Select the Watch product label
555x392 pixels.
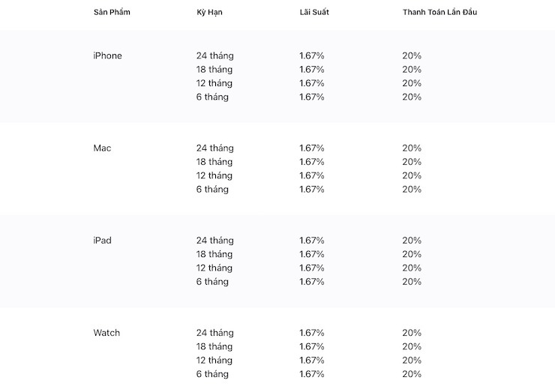(106, 333)
